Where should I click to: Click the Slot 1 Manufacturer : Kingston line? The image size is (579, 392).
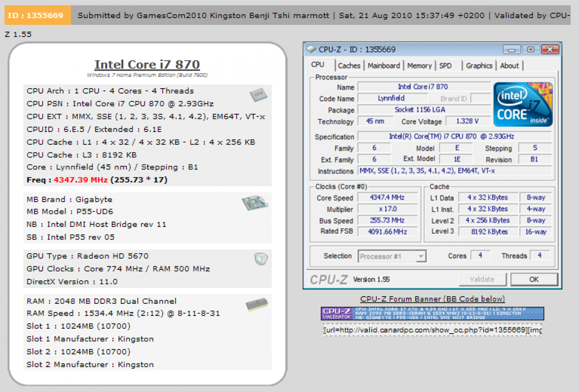[x=90, y=339]
